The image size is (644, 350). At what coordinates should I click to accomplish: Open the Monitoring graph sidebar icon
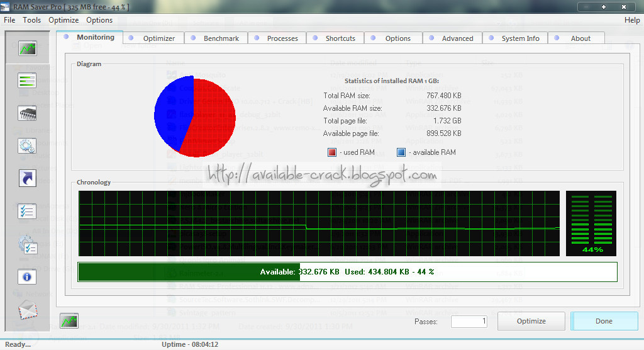tap(28, 48)
